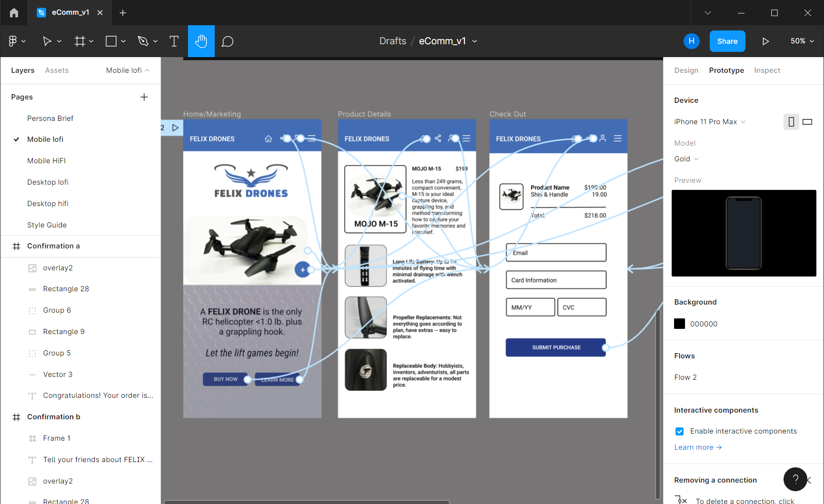This screenshot has height=504, width=824.
Task: Switch to the Design tab
Action: 686,70
